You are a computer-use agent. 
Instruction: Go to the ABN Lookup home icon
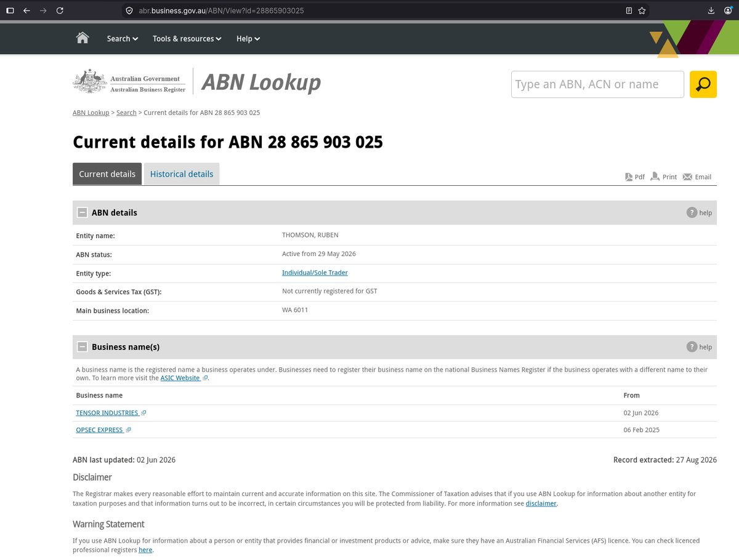tap(82, 38)
